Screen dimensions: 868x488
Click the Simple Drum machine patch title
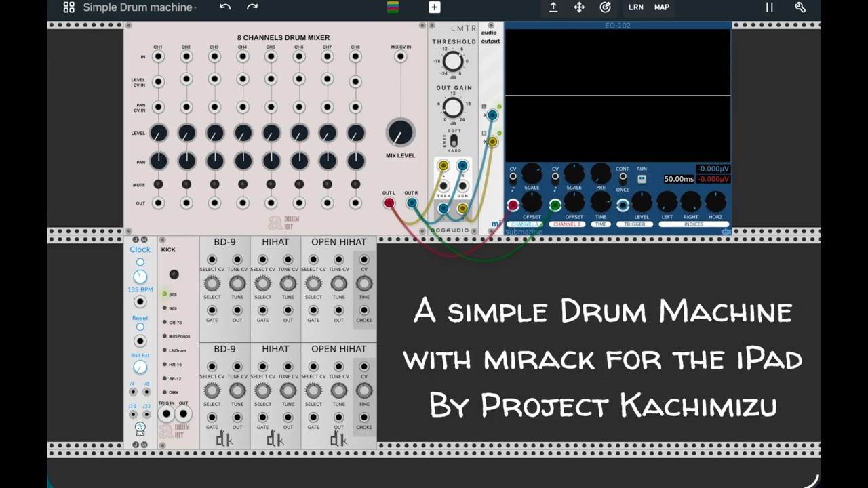pos(138,7)
